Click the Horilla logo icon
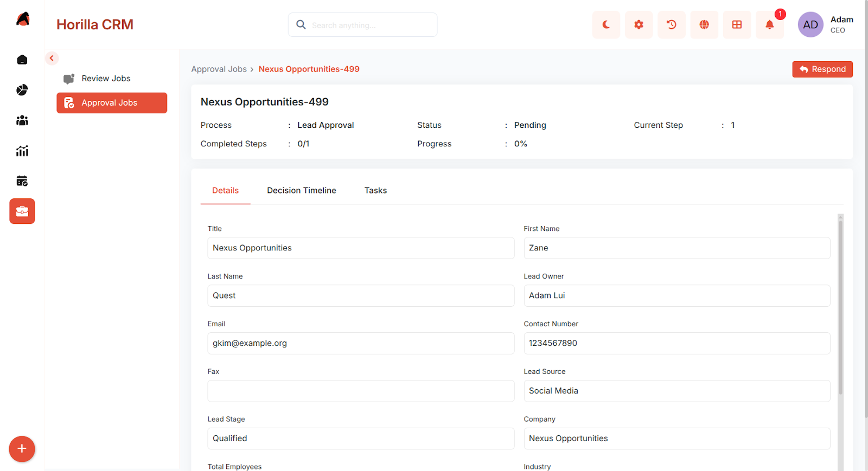The image size is (868, 471). click(23, 19)
